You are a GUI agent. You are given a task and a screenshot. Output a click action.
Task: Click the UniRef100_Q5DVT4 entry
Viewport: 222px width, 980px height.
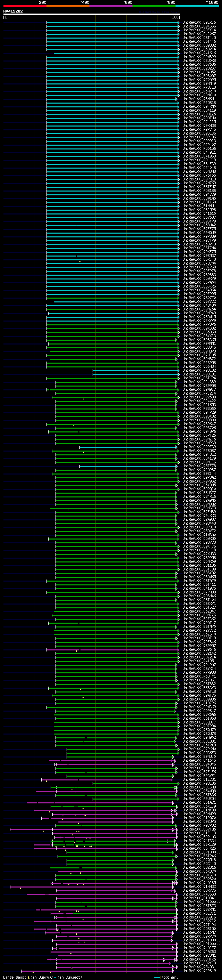click(x=199, y=49)
